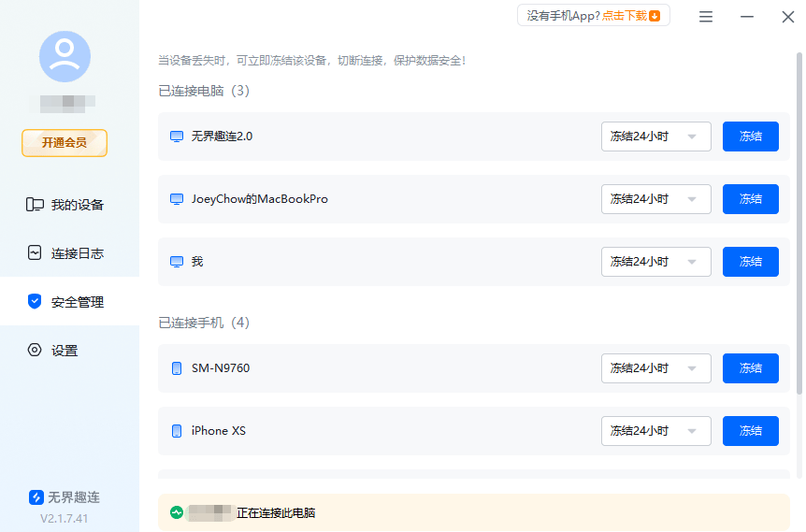This screenshot has height=532, width=806.
Task: Click the green connection status icon
Action: coord(176,513)
